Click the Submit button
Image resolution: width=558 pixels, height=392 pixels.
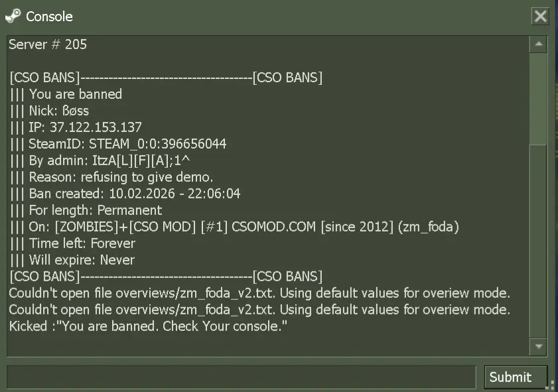tap(516, 377)
